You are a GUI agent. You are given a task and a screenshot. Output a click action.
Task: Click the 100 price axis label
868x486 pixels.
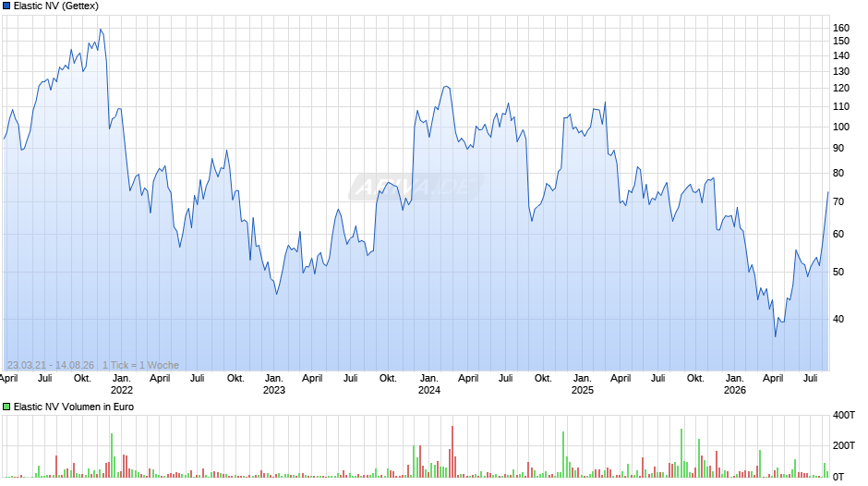pyautogui.click(x=841, y=127)
